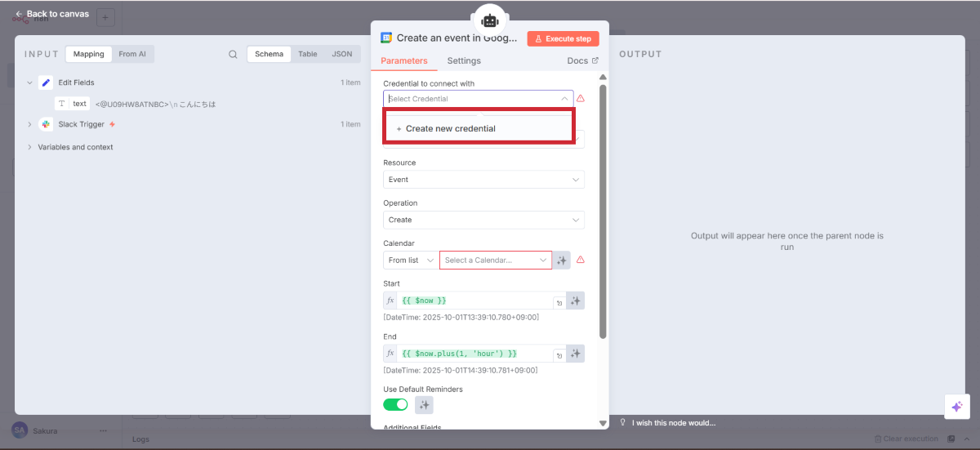The width and height of the screenshot is (980, 450).
Task: Click the Logs label
Action: coord(140,439)
